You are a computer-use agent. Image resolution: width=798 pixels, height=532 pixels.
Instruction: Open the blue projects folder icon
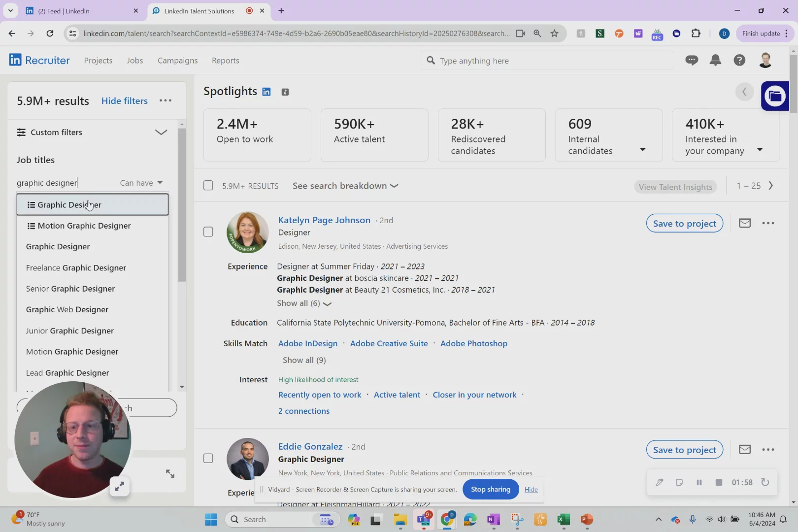coord(774,96)
